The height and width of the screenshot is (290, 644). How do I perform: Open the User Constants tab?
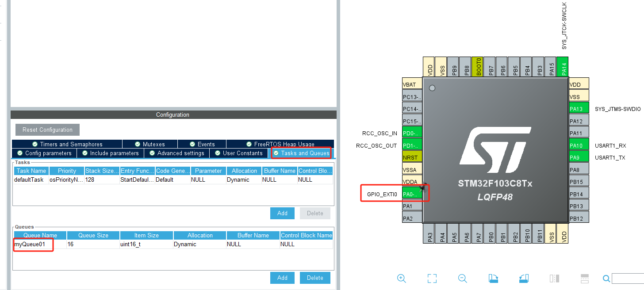click(239, 153)
